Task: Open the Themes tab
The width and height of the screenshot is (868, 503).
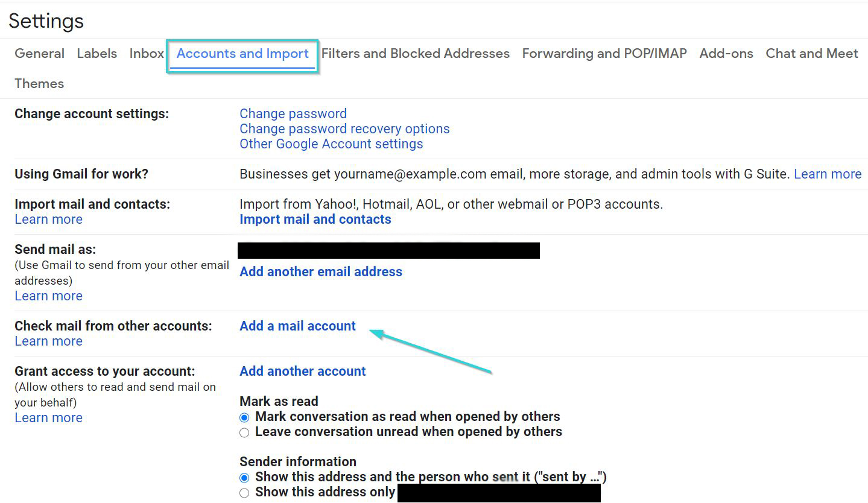Action: pos(39,83)
